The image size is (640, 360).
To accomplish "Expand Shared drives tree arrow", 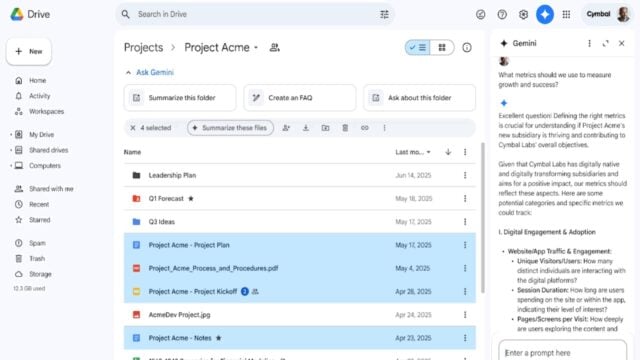I will click(x=11, y=150).
